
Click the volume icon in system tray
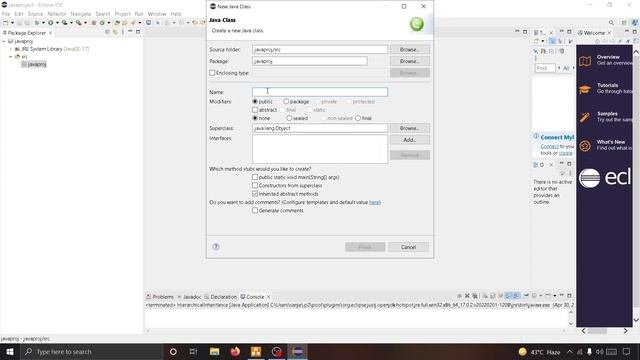pos(600,351)
